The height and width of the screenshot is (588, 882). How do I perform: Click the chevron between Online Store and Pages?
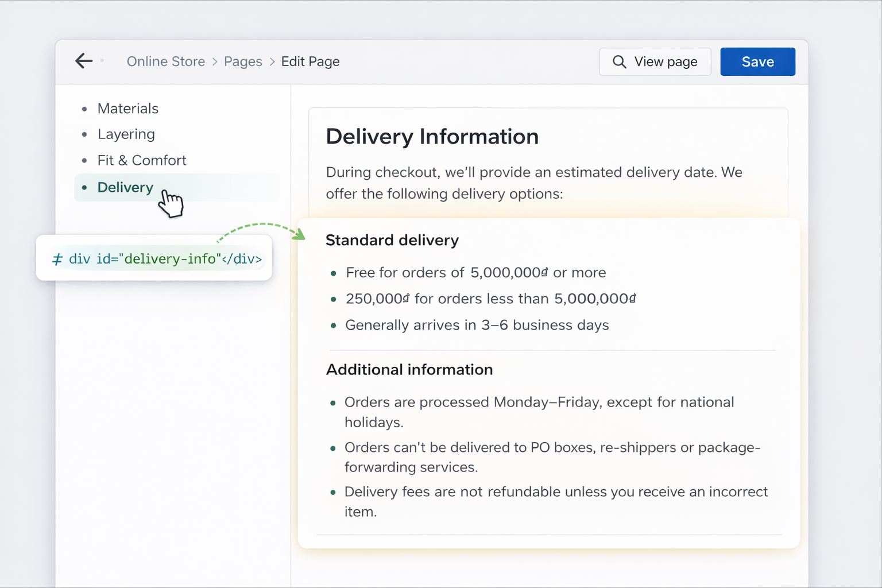pyautogui.click(x=214, y=61)
